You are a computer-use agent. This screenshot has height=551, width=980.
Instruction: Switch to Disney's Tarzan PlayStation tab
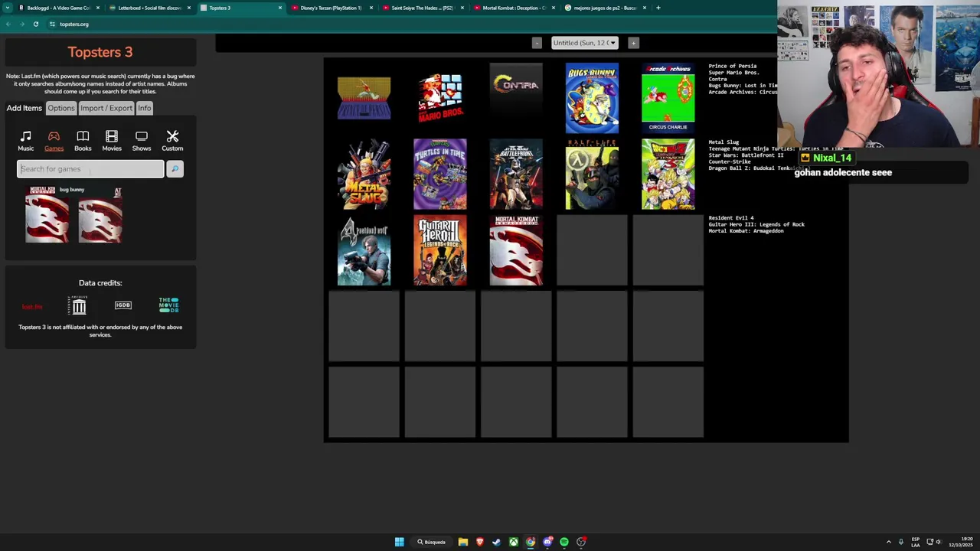click(x=331, y=8)
